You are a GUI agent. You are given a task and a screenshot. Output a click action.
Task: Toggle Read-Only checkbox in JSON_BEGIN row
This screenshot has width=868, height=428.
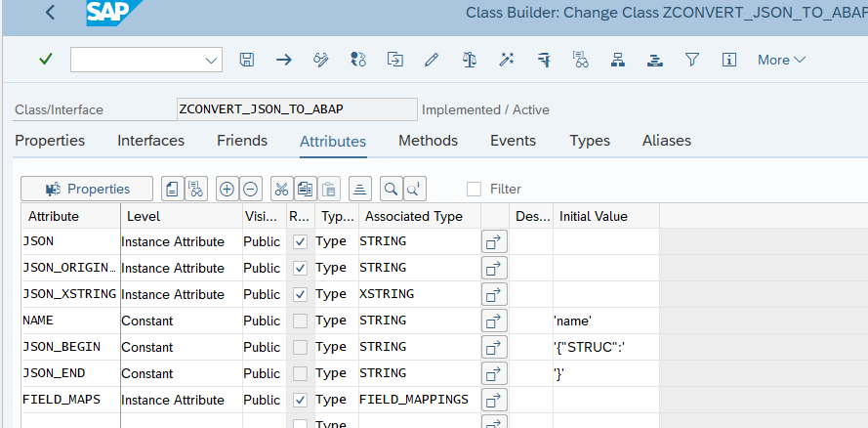tap(300, 347)
